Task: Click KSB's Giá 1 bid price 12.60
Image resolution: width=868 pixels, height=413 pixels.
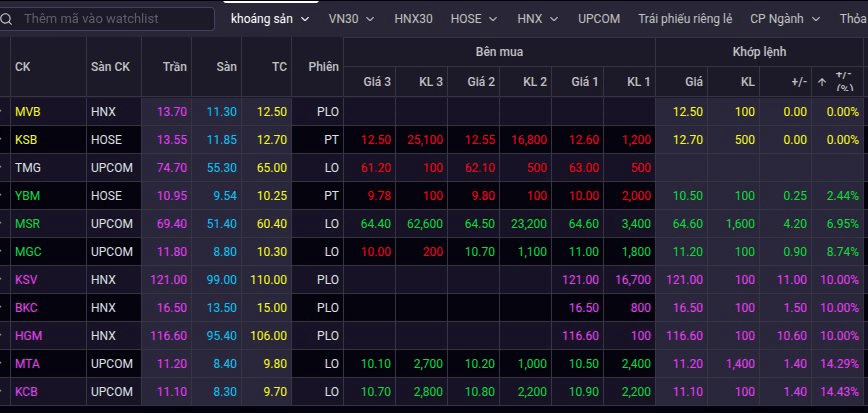Action: pyautogui.click(x=584, y=140)
